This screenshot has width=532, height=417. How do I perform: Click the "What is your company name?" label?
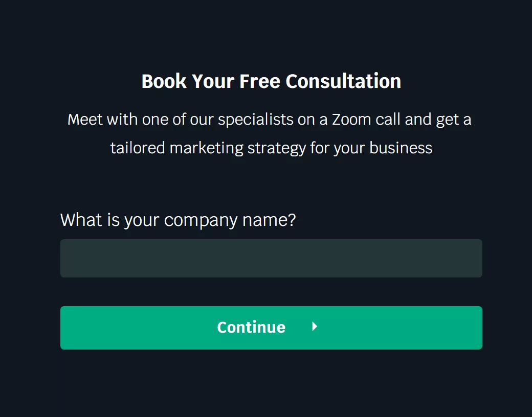coord(178,220)
